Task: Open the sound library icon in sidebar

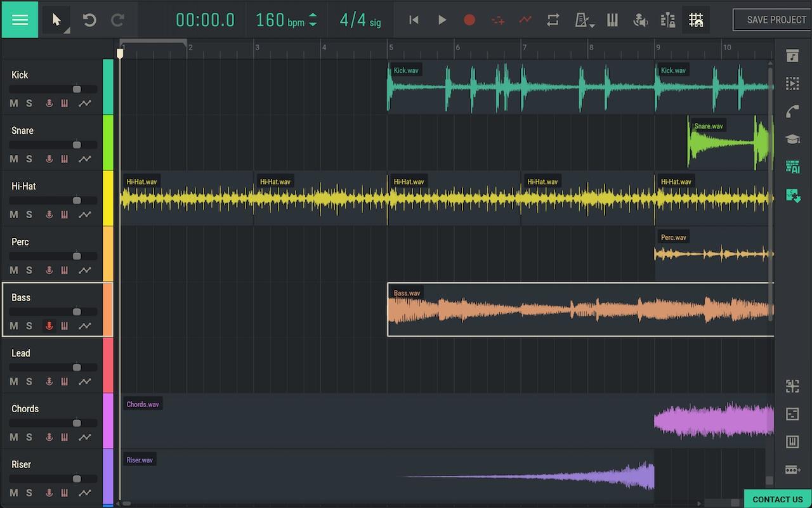Action: [x=792, y=56]
